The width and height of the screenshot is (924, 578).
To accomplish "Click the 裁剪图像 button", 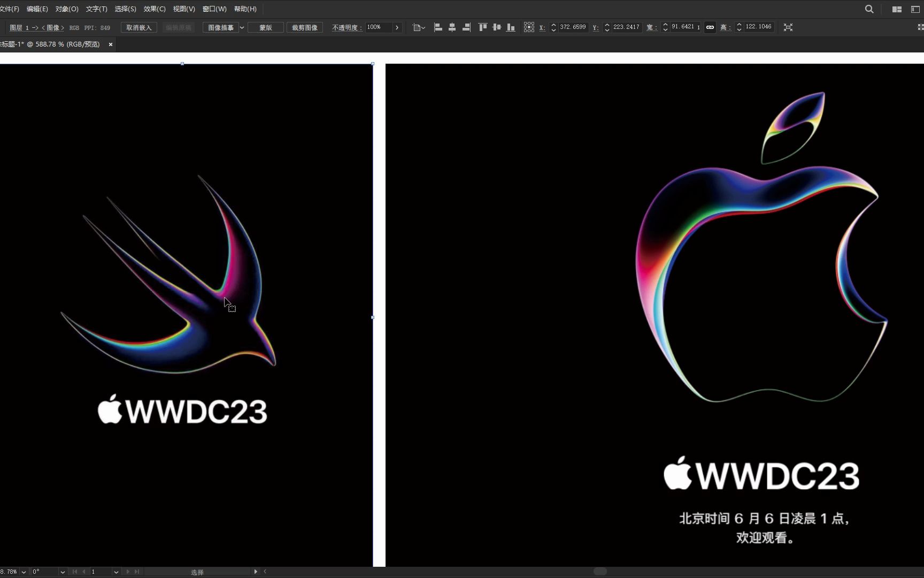I will (305, 27).
